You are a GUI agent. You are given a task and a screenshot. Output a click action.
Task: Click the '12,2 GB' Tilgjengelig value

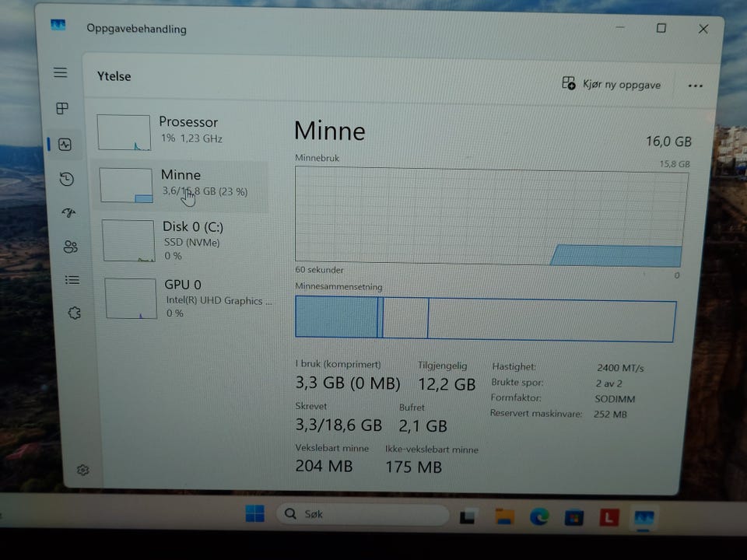(447, 384)
